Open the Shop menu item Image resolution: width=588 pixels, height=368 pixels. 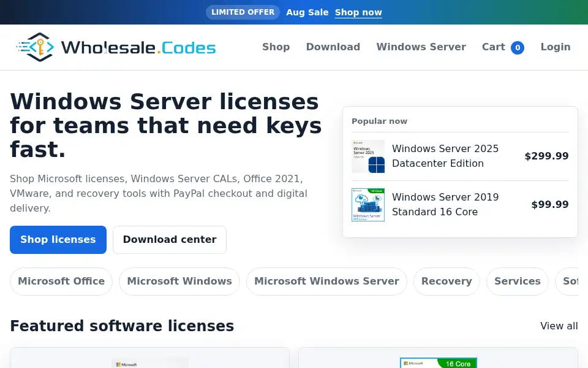tap(276, 47)
